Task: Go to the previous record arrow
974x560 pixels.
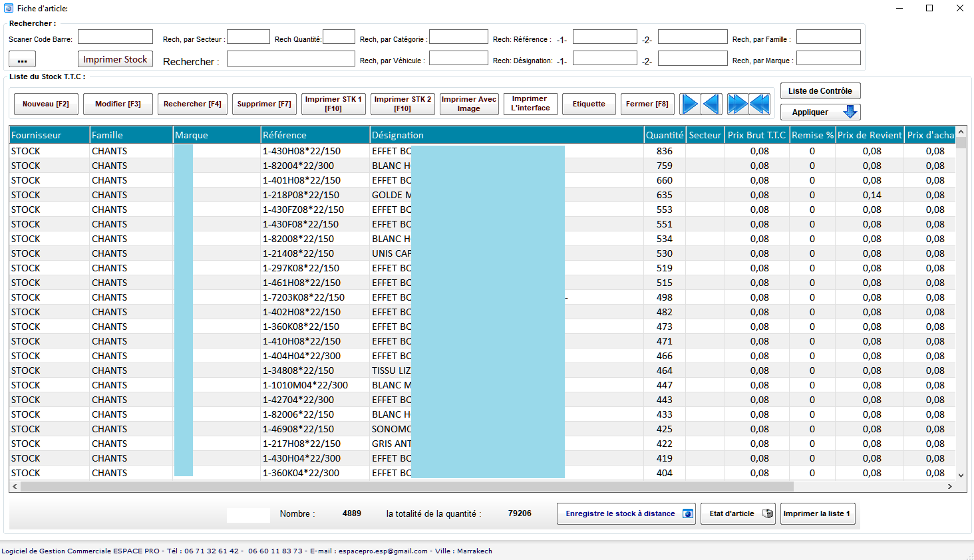Action: (712, 104)
